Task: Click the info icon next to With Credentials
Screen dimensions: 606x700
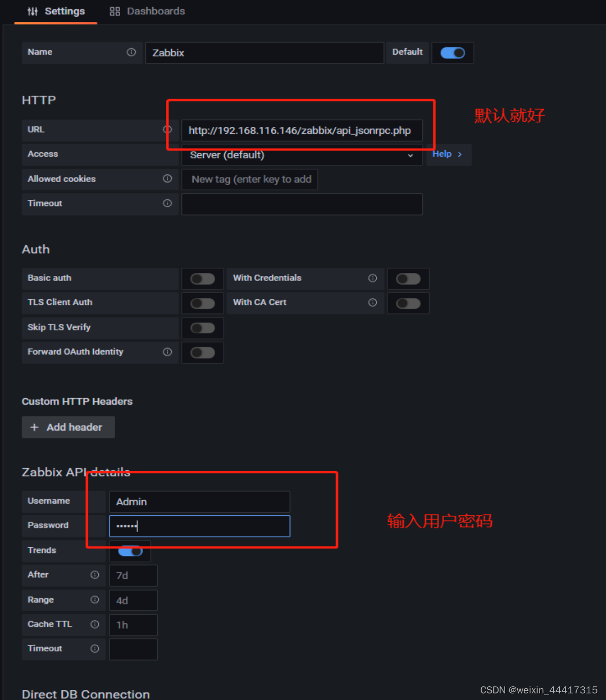Action: (373, 278)
